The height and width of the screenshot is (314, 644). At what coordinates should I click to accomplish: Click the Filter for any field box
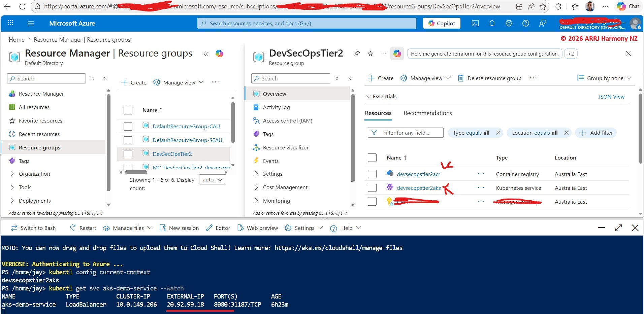coord(406,133)
